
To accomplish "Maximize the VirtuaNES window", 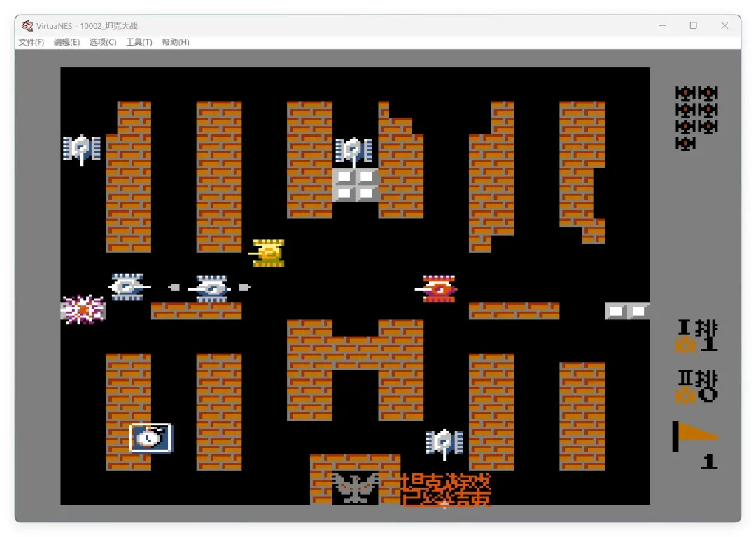I will point(693,25).
